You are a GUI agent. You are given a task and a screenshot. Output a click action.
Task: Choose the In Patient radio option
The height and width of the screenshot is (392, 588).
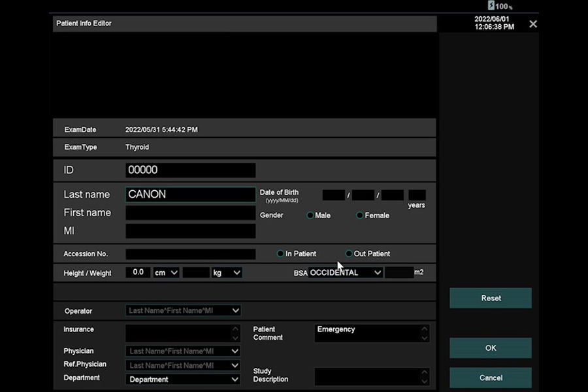280,253
